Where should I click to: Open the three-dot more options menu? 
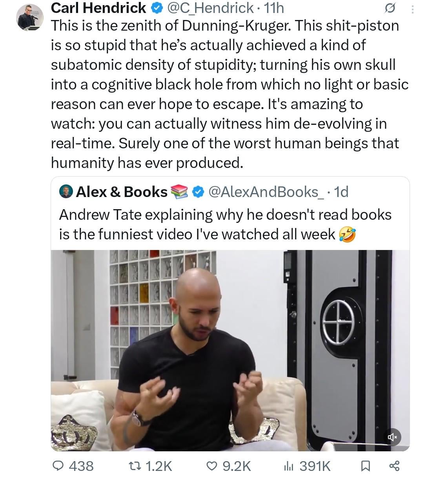412,9
